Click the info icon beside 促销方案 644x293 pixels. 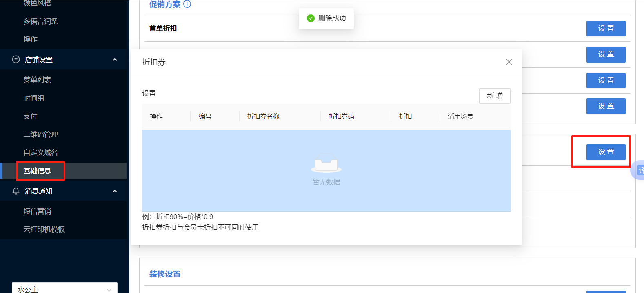187,4
